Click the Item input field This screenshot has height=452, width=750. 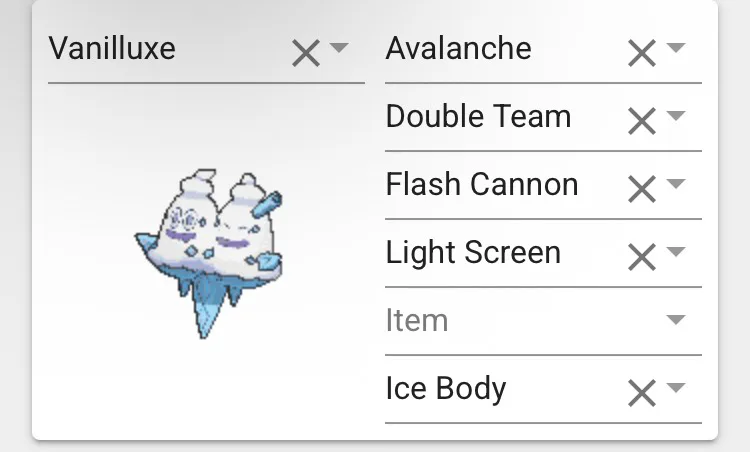coord(500,321)
